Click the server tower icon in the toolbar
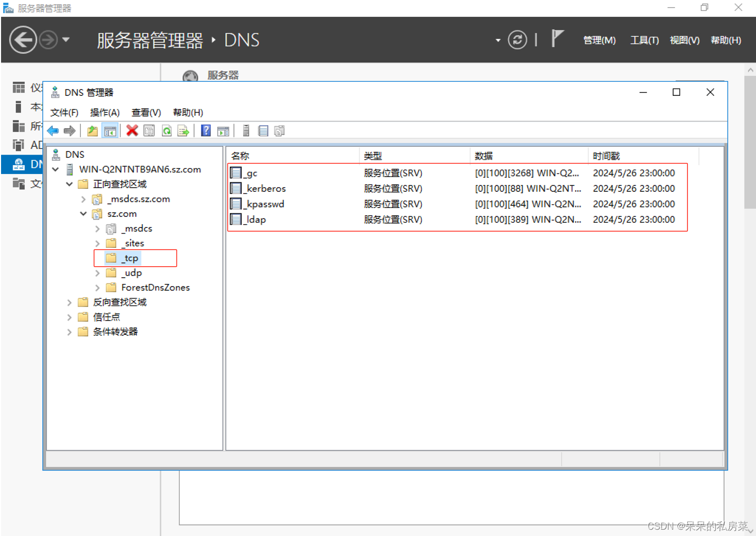This screenshot has height=536, width=756. point(246,131)
